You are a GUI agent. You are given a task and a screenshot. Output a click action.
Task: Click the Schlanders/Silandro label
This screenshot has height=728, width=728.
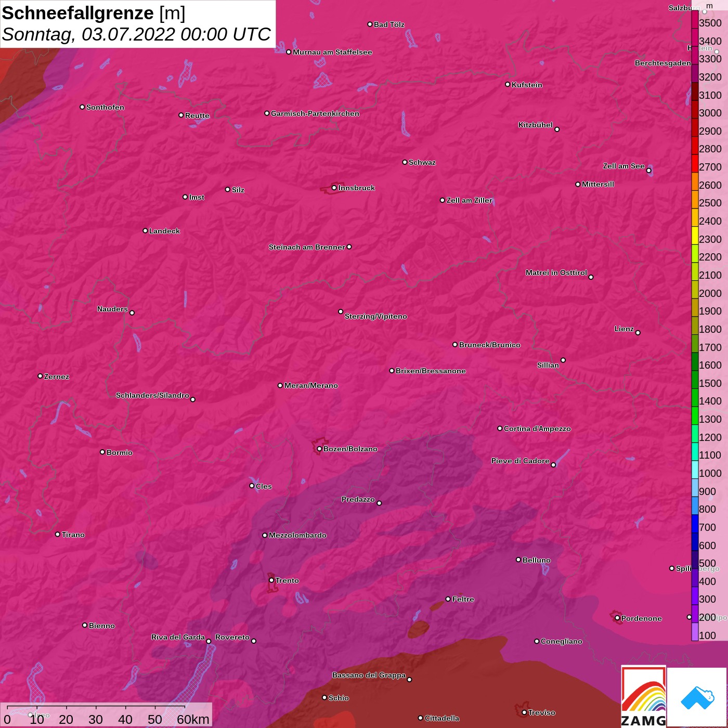pos(152,395)
